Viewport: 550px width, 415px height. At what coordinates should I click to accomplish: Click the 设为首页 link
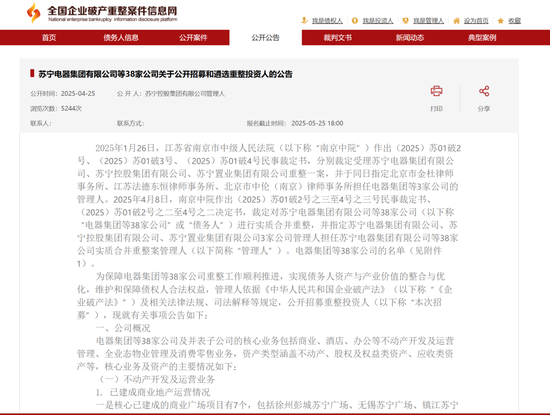coord(476,21)
